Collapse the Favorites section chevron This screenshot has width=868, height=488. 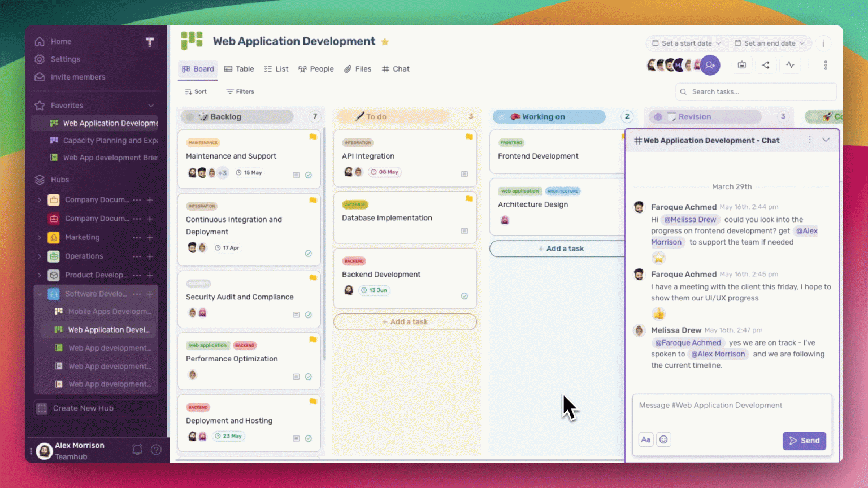151,106
